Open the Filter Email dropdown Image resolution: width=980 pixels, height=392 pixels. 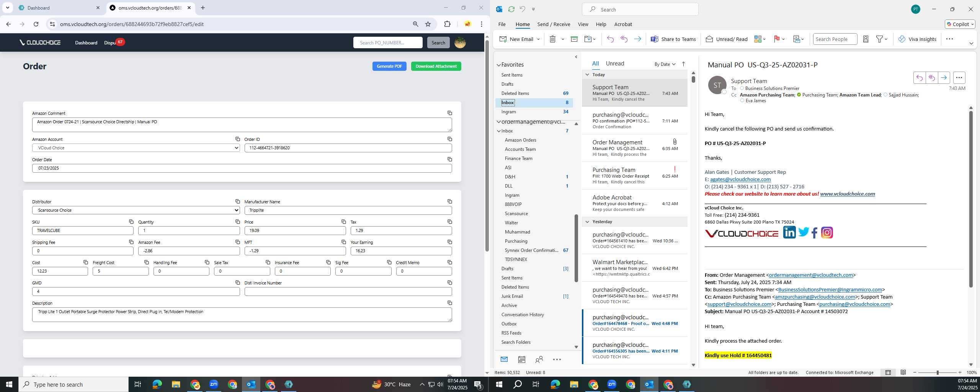[x=882, y=39]
